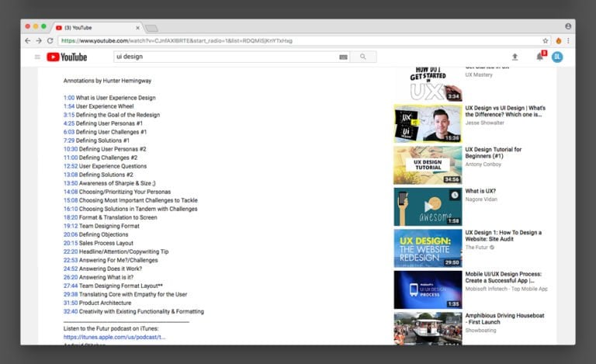Open the 'UX Design Tutorial' thumbnail
Screen dimensions: 596x364
click(x=428, y=165)
